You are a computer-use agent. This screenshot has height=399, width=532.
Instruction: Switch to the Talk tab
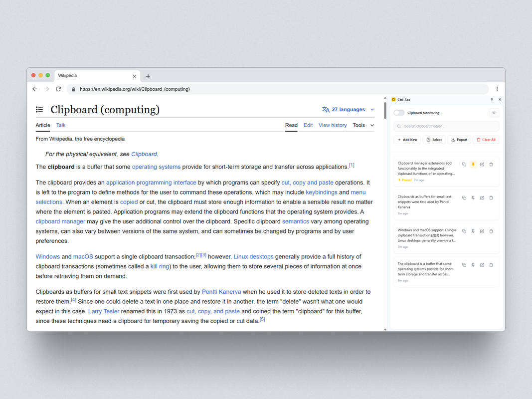pyautogui.click(x=61, y=125)
